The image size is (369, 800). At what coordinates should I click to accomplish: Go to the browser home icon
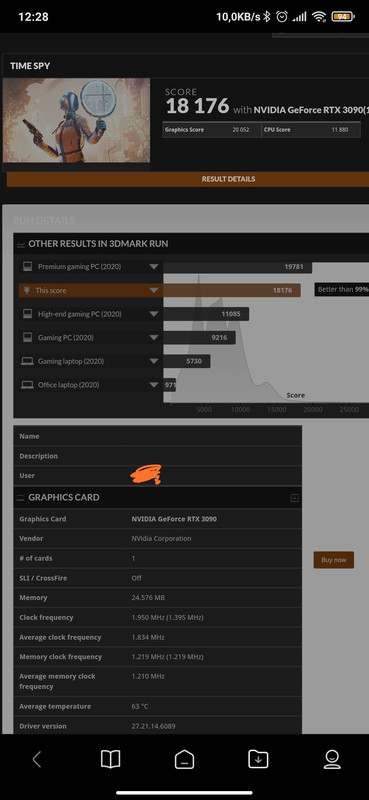pos(184,759)
